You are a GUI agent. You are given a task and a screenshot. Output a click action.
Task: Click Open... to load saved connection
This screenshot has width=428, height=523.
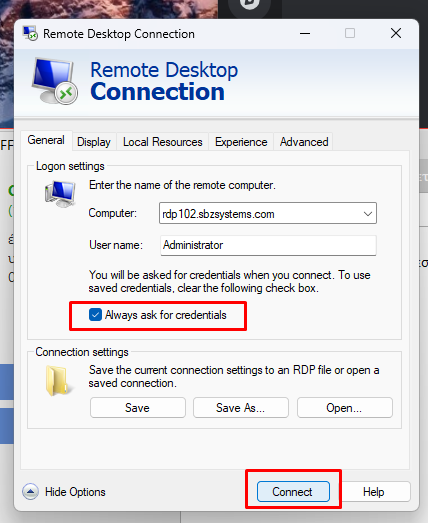click(345, 408)
